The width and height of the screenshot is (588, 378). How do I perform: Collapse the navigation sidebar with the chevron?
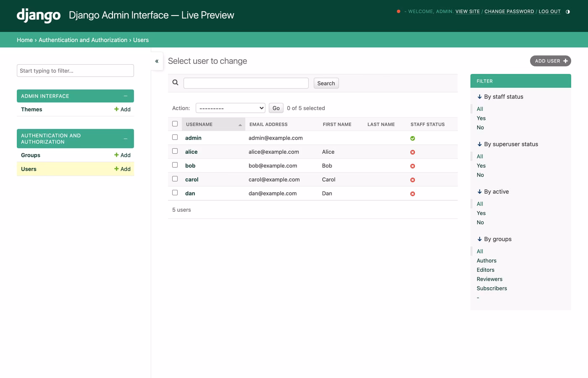(157, 61)
